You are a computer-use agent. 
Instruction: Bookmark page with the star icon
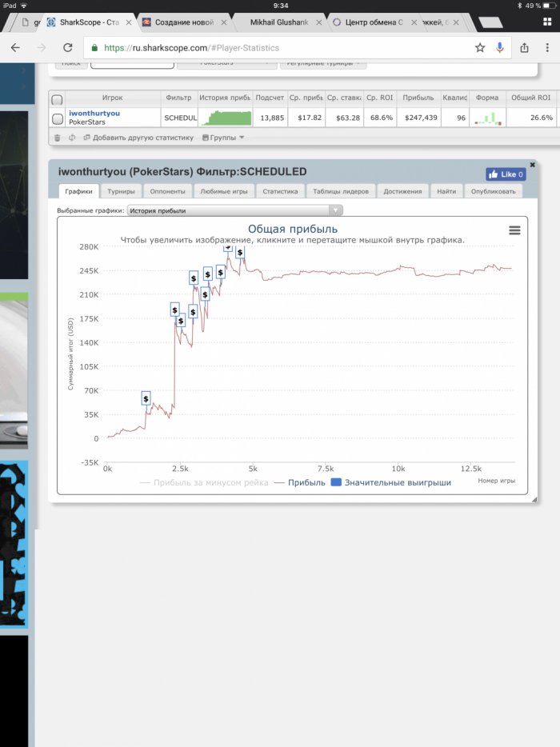pyautogui.click(x=480, y=48)
